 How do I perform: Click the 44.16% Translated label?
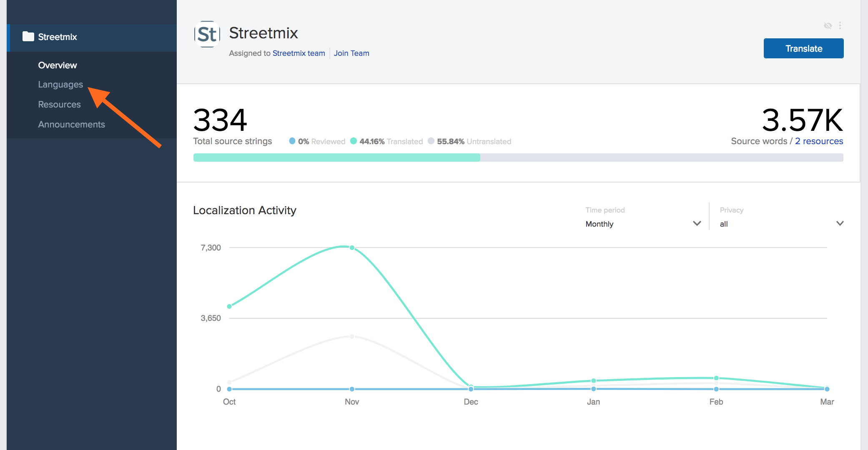coord(391,142)
